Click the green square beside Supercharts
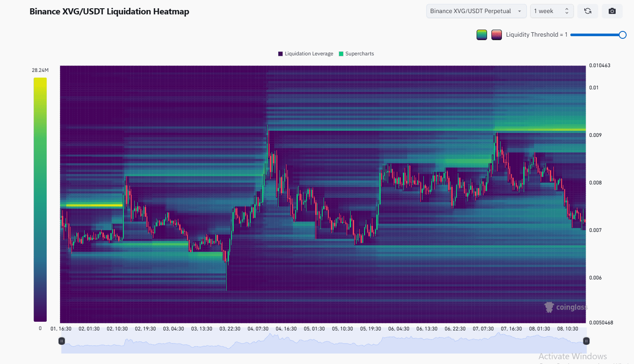The image size is (634, 364). pyautogui.click(x=341, y=54)
